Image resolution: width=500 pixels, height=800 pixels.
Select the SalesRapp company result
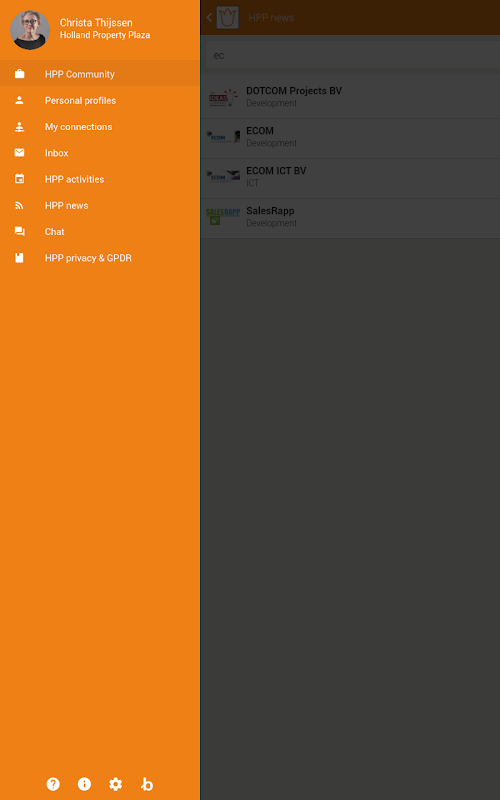pyautogui.click(x=351, y=217)
